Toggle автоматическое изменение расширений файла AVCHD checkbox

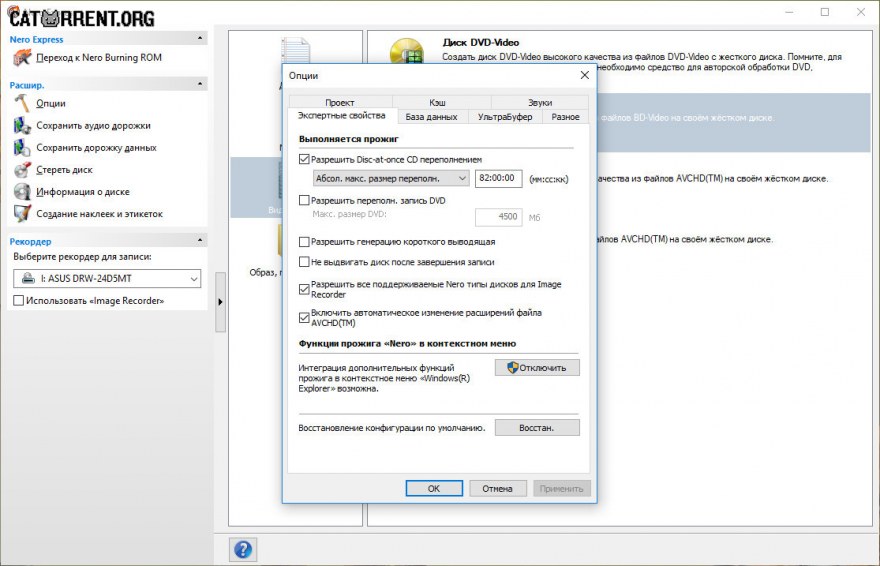pyautogui.click(x=304, y=317)
